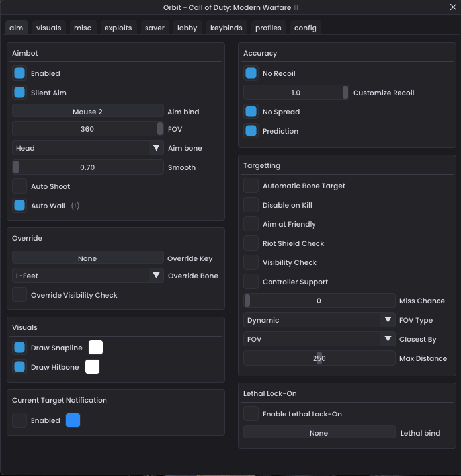Viewport: 461px width, 476px height.
Task: Open the Draw Hitbone white color swatch
Action: tap(92, 367)
